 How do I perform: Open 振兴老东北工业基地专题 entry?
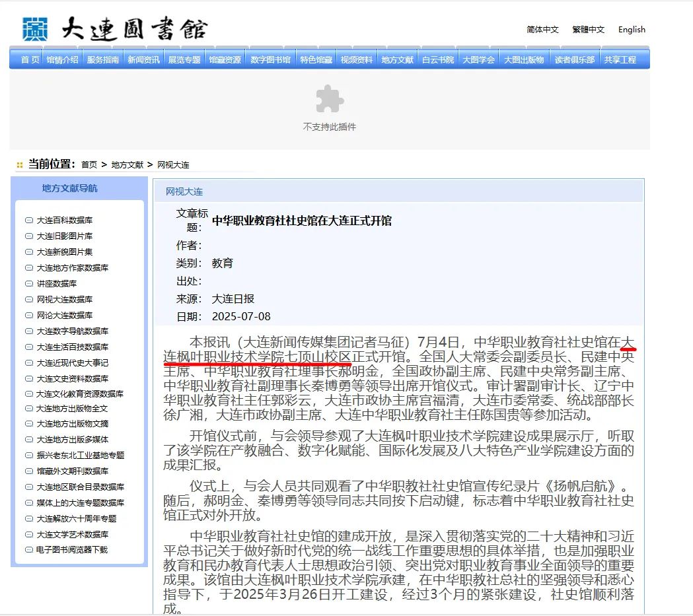pyautogui.click(x=80, y=456)
